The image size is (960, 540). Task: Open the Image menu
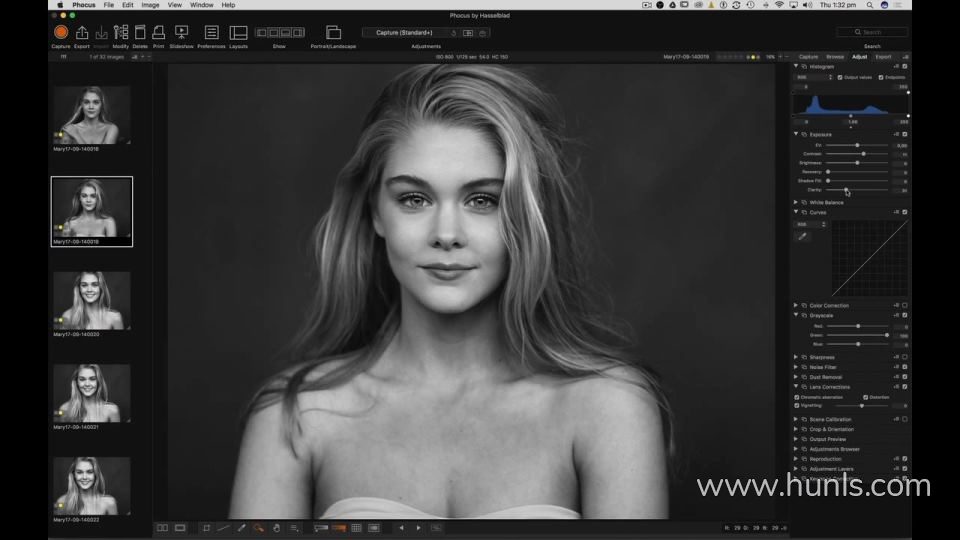150,5
